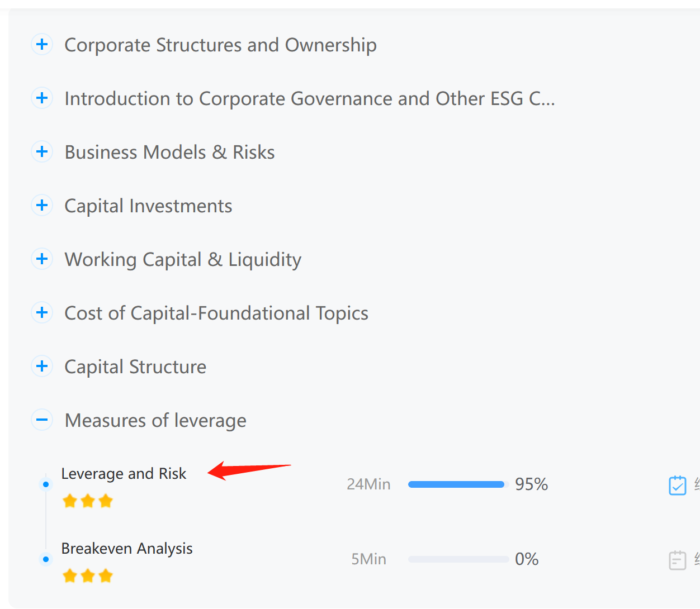This screenshot has width=700, height=609.
Task: Click plus icon beside Working Capital & Liquidity
Action: click(42, 259)
